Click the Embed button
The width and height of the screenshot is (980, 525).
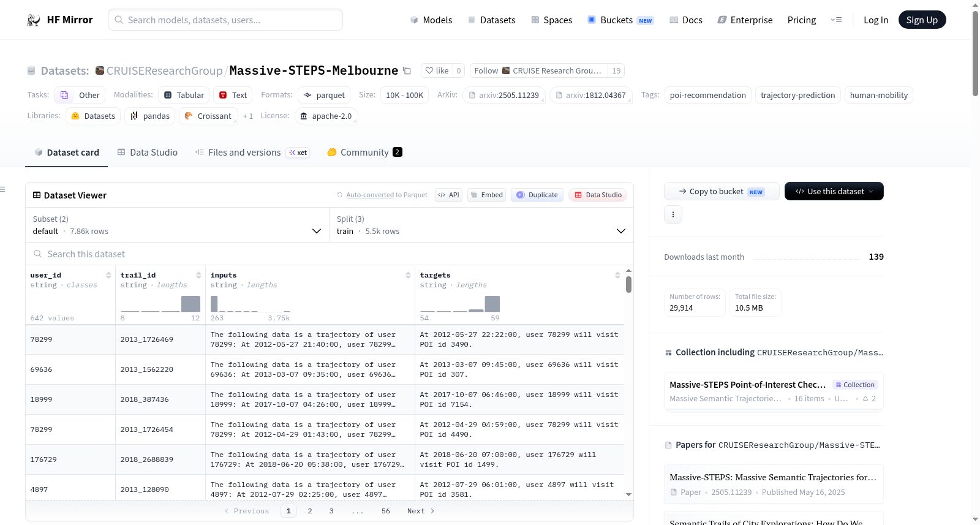point(486,195)
